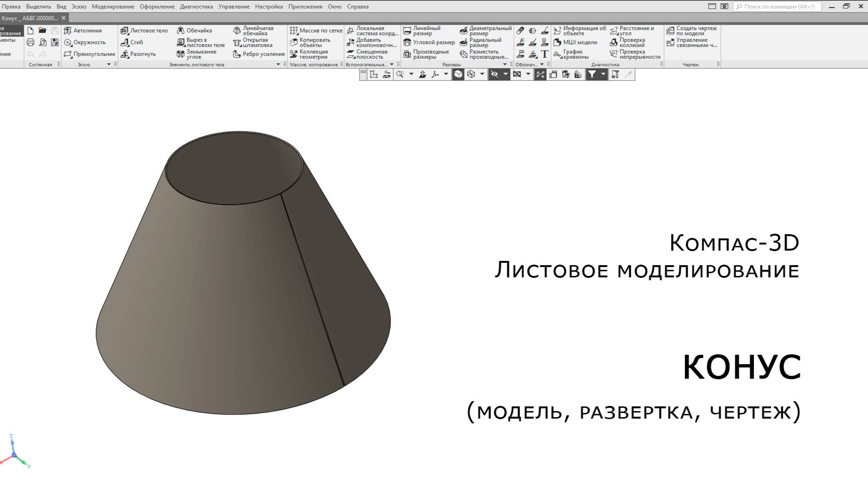
Task: Create a Листовое тело sheet body
Action: [144, 30]
